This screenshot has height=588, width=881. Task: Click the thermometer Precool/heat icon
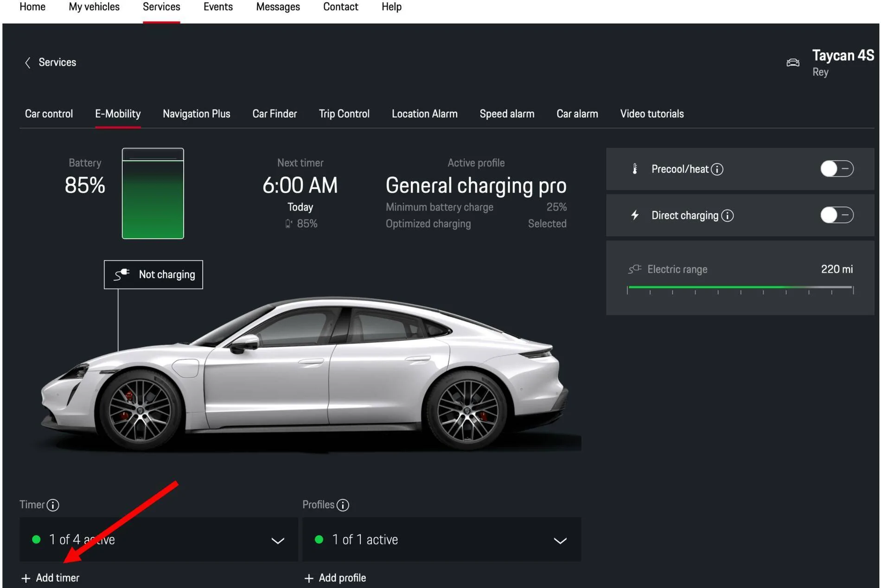pyautogui.click(x=635, y=169)
